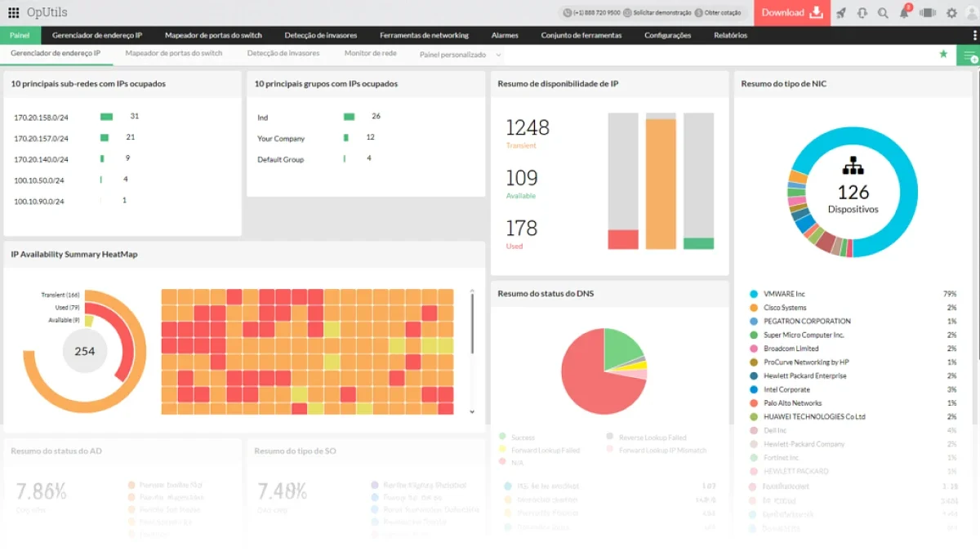
Task: Click the green star favorite icon
Action: coord(943,54)
